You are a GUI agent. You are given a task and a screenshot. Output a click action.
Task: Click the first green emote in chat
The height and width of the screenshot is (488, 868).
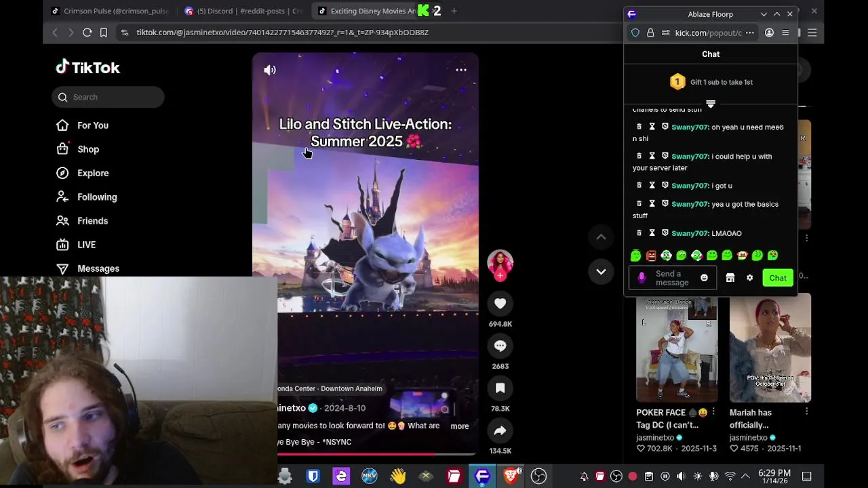tap(635, 256)
